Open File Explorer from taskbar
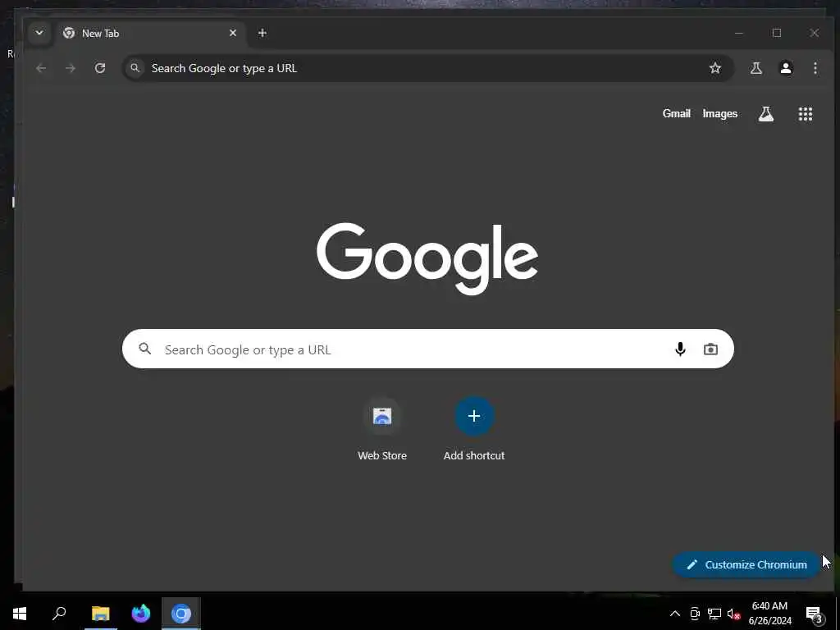The image size is (840, 630). pyautogui.click(x=100, y=614)
